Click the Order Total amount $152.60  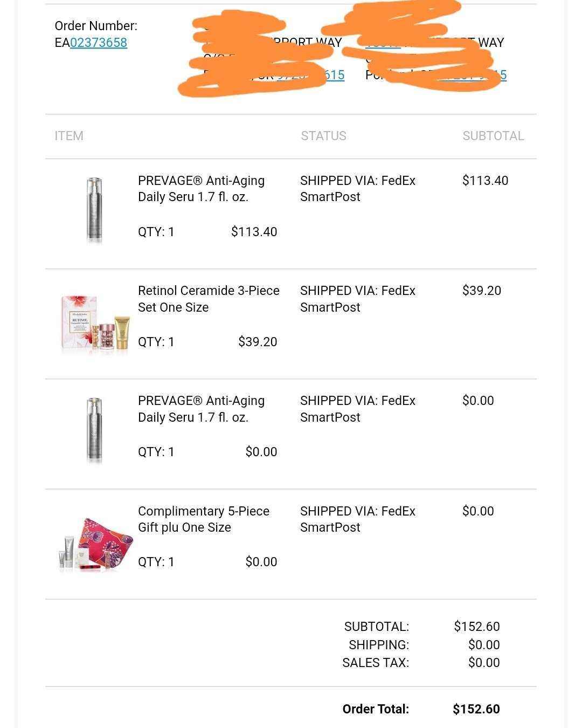coord(476,709)
